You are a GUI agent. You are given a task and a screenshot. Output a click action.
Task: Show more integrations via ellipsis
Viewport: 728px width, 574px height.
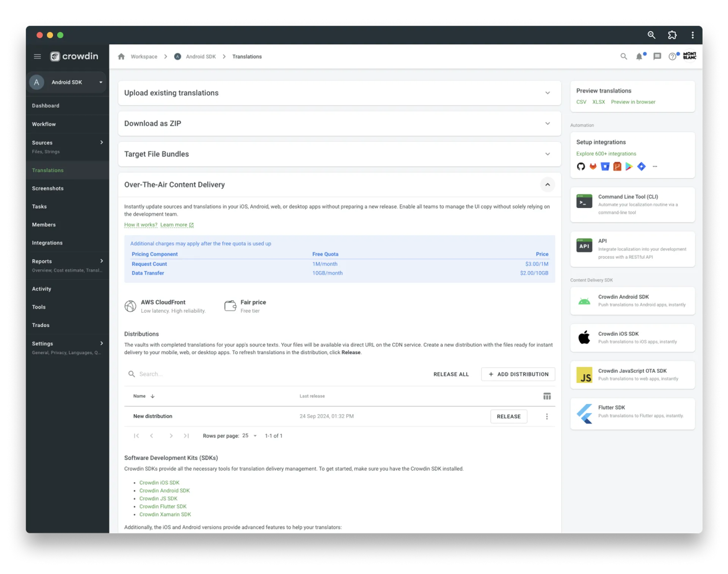(x=655, y=166)
